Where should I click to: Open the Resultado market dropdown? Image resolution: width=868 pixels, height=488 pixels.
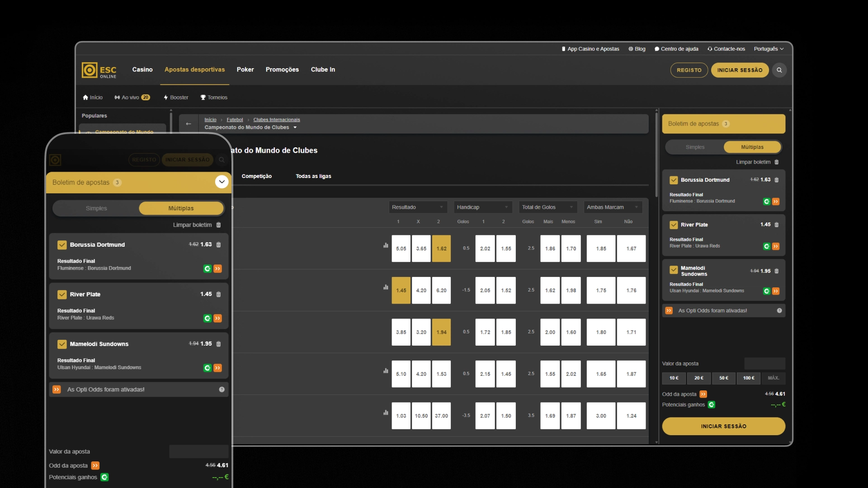tap(418, 207)
